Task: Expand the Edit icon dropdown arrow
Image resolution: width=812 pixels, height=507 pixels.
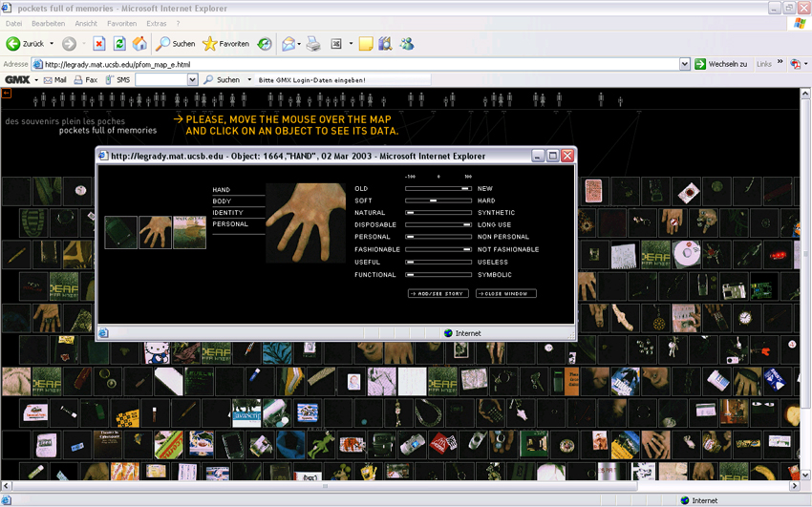Action: click(x=351, y=44)
